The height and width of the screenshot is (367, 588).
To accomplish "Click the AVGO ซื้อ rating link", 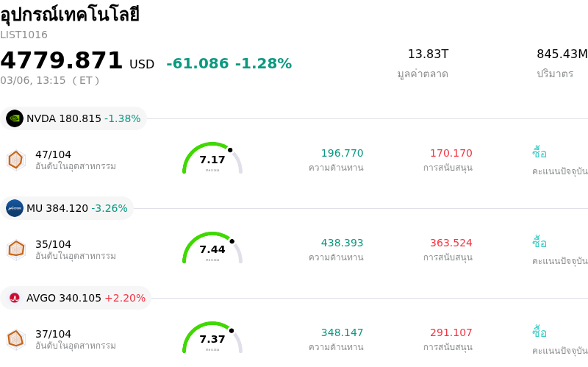I will [x=539, y=332].
